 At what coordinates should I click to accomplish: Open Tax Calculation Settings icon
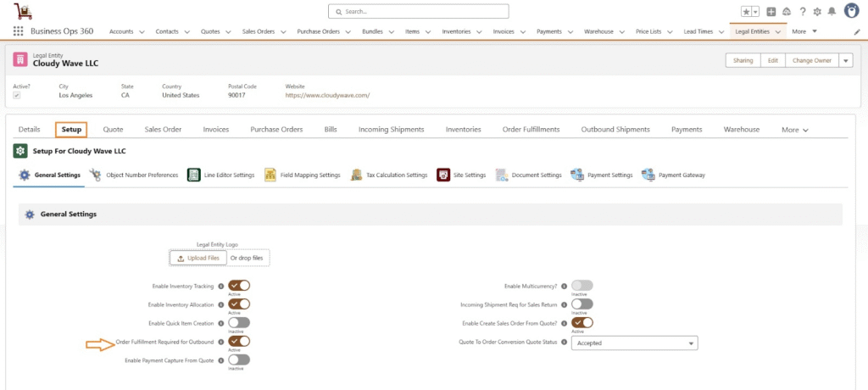358,175
